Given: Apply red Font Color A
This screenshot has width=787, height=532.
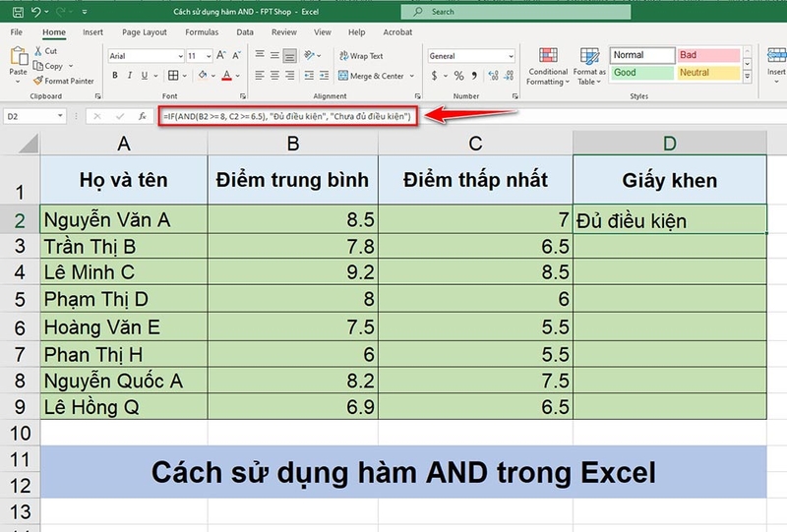Looking at the screenshot, I should pyautogui.click(x=227, y=76).
